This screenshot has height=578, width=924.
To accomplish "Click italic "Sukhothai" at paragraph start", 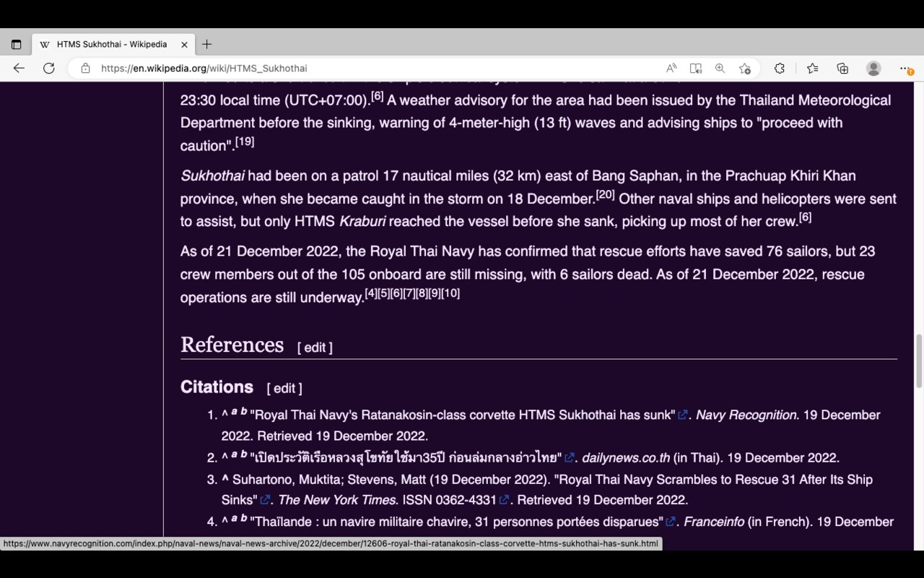I will click(212, 176).
